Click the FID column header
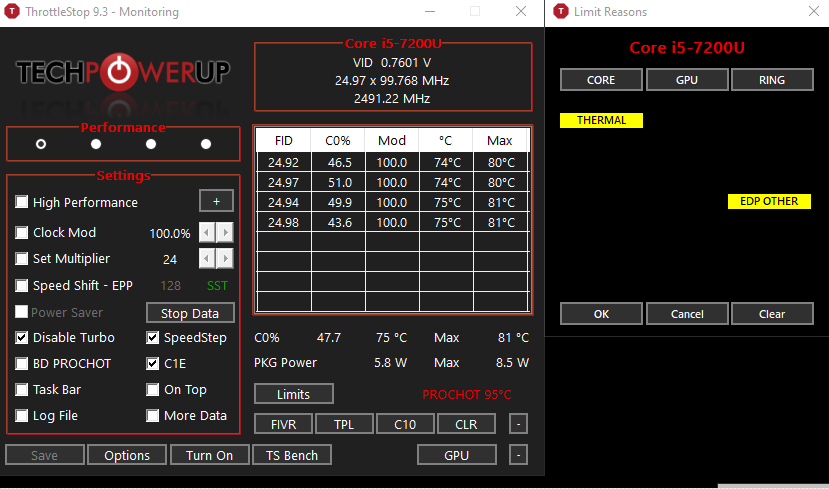This screenshot has height=489, width=829. [283, 141]
